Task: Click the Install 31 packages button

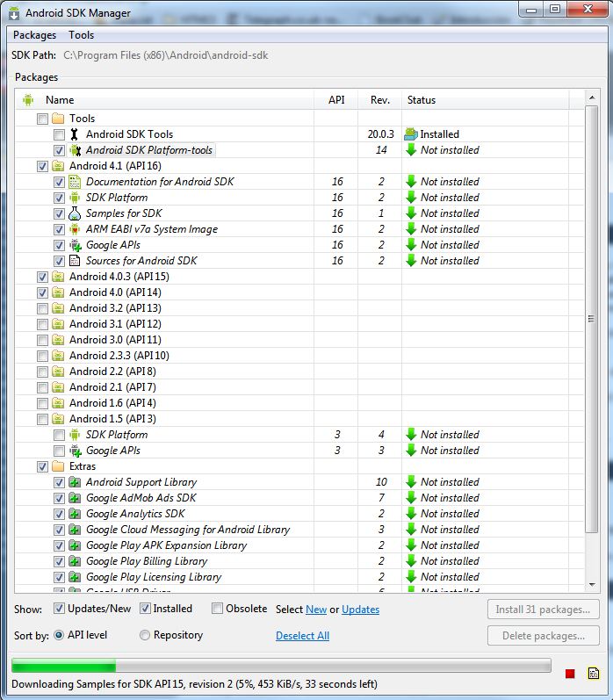Action: pyautogui.click(x=544, y=610)
